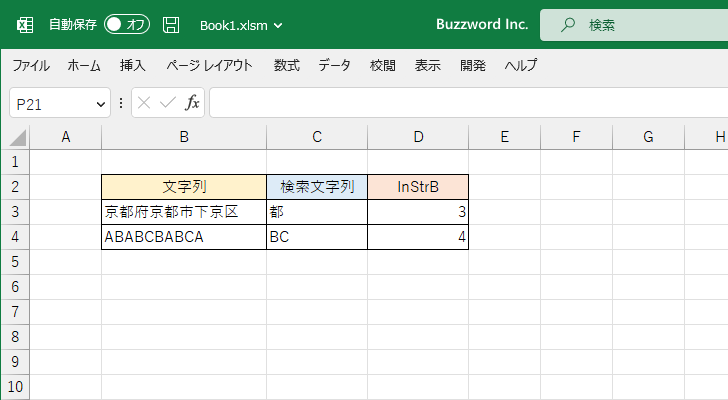Click the Insert Function fx icon

pos(192,103)
